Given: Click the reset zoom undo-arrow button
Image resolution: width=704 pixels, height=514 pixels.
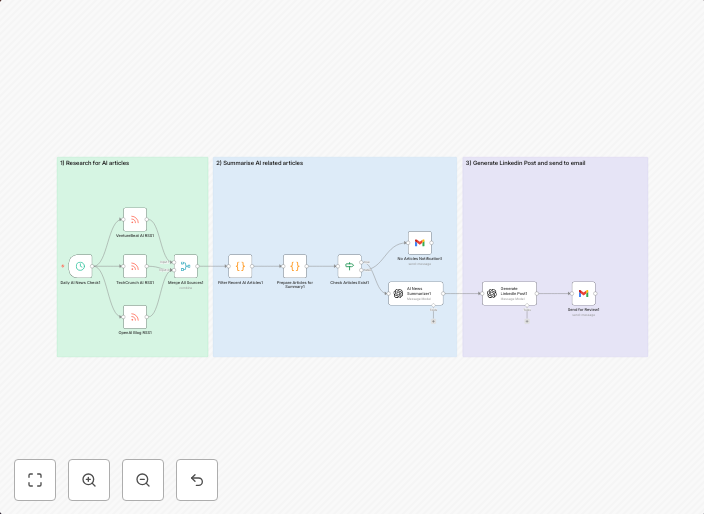Looking at the screenshot, I should coord(197,480).
